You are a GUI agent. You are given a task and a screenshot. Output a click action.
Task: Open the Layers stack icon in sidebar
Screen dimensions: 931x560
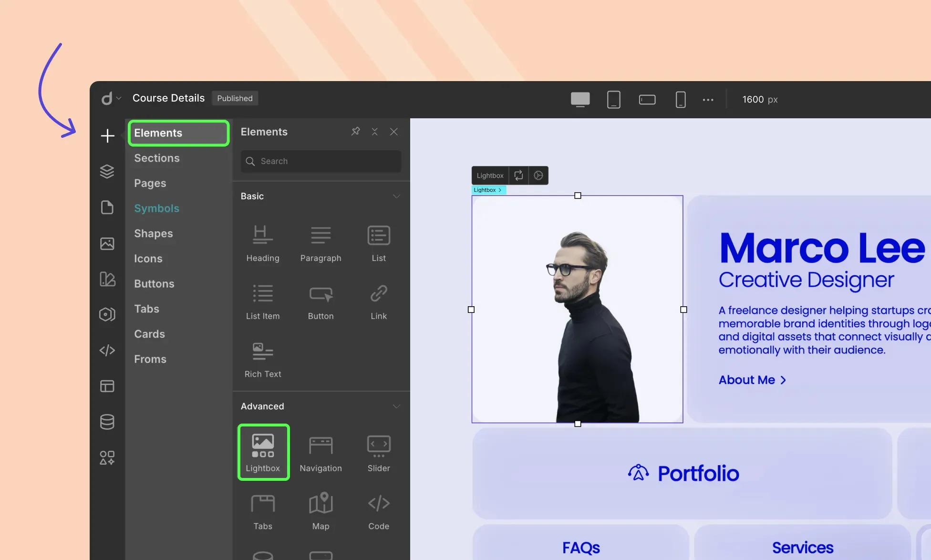(107, 171)
